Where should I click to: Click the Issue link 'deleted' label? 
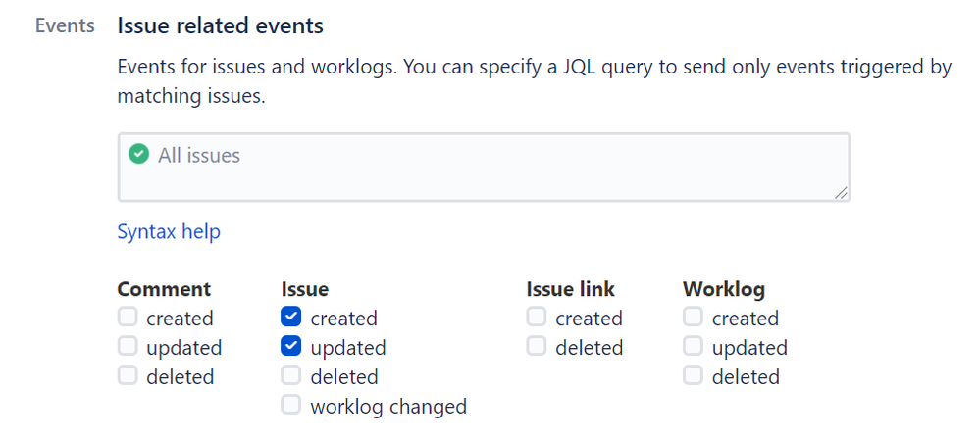[x=590, y=347]
